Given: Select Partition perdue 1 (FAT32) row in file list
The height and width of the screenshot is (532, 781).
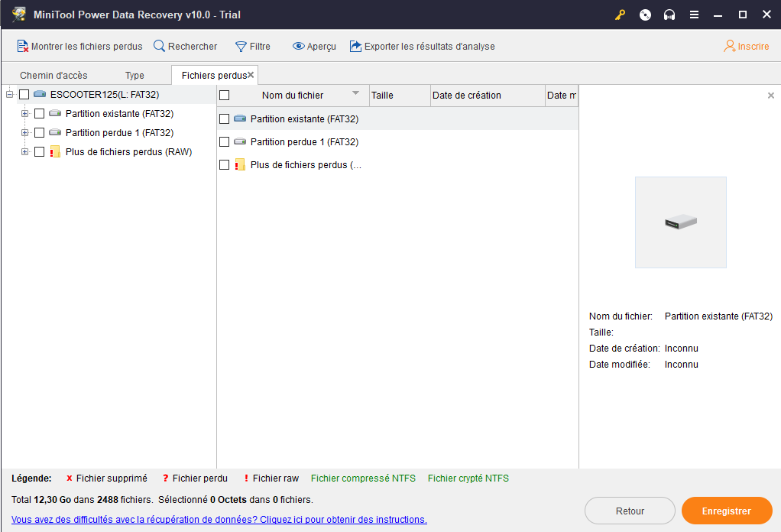Looking at the screenshot, I should click(397, 141).
